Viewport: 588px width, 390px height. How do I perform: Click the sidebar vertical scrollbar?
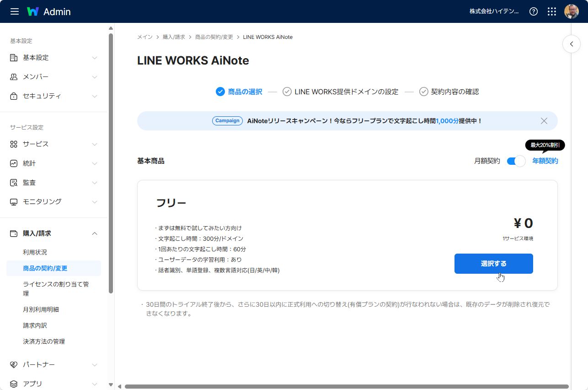[x=111, y=162]
